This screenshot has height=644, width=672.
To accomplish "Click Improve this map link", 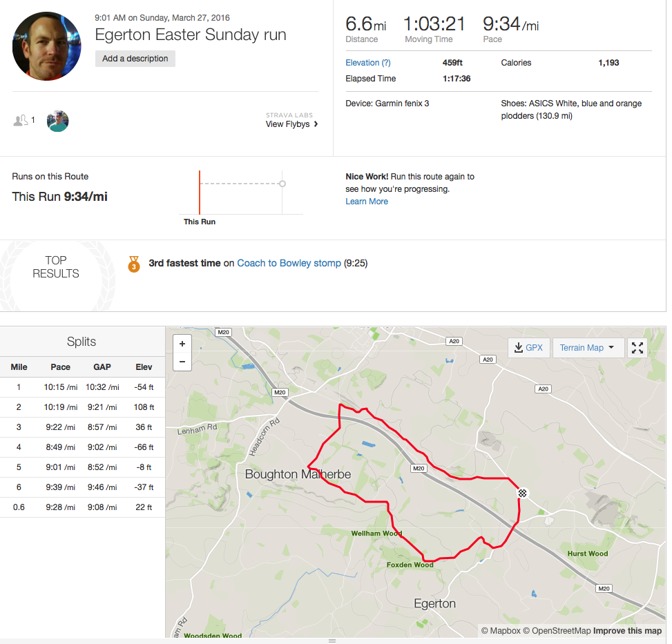I will click(x=626, y=631).
